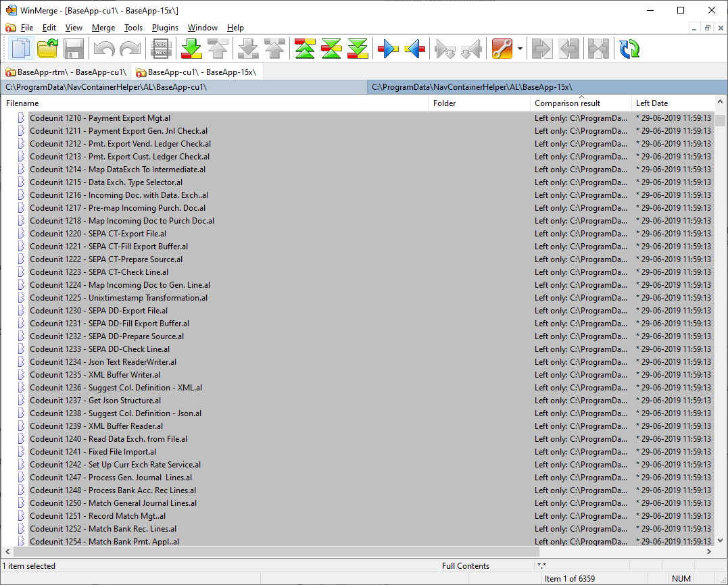Screen dimensions: 728x585
Task: Sort by the Folder column header
Action: (480, 103)
